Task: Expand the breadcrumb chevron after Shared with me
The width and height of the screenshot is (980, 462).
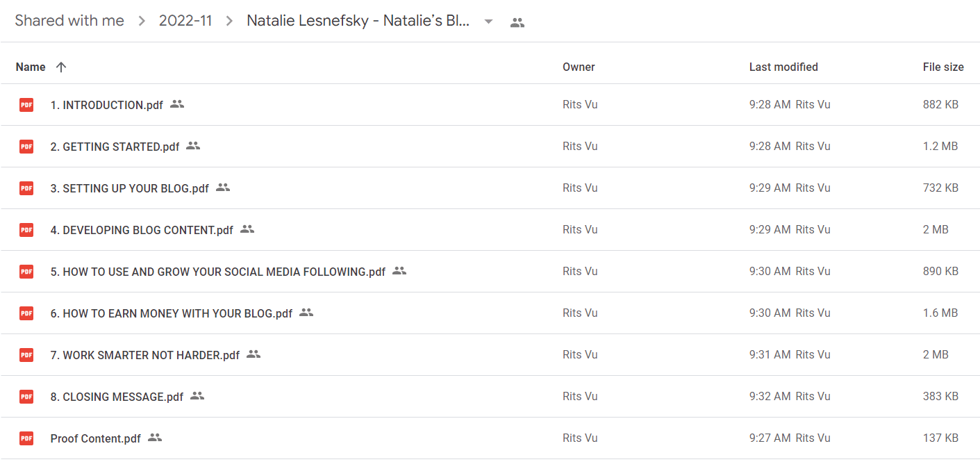Action: coord(142,22)
